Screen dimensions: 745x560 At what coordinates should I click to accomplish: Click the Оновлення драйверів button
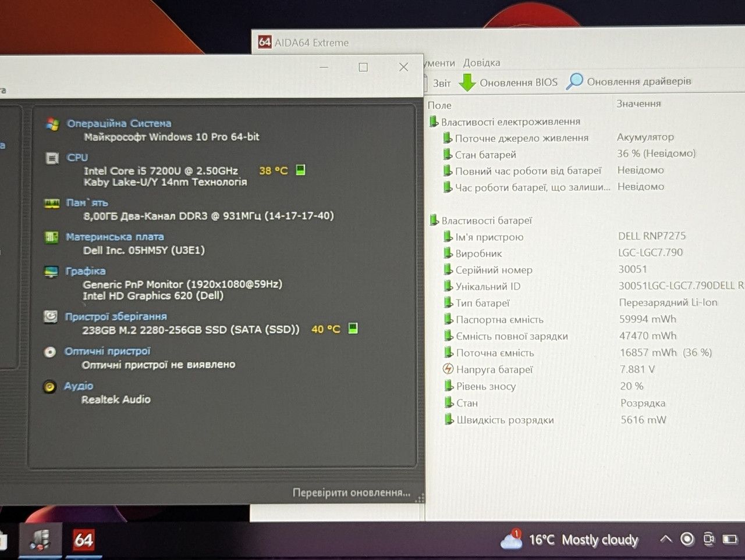coord(629,81)
